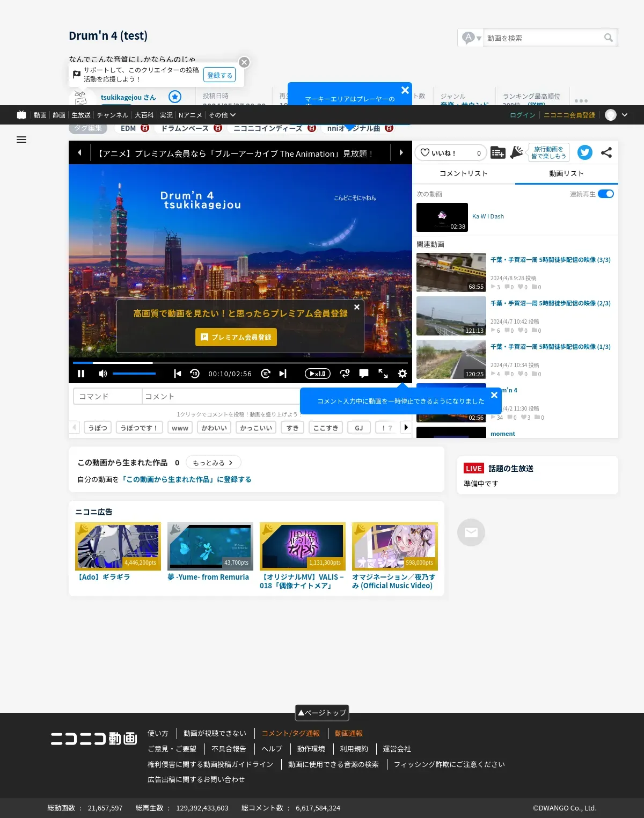Click the ニコニコ会員登録 link

pos(569,115)
